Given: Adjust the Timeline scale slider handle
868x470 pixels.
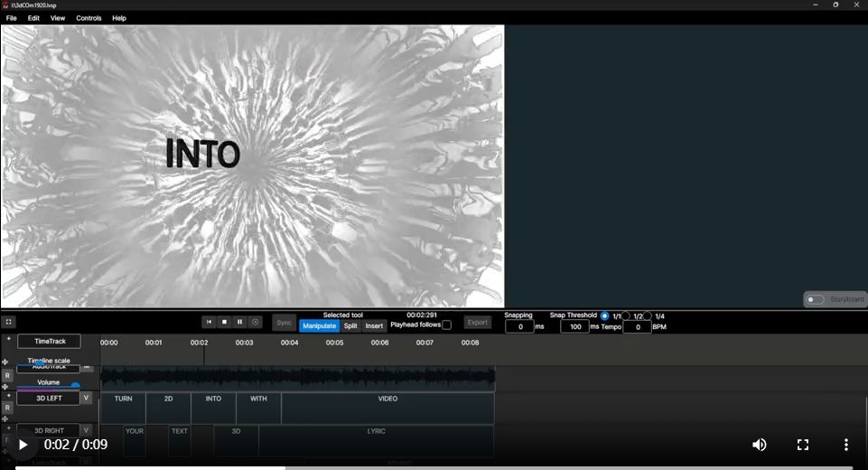Looking at the screenshot, I should tap(41, 364).
